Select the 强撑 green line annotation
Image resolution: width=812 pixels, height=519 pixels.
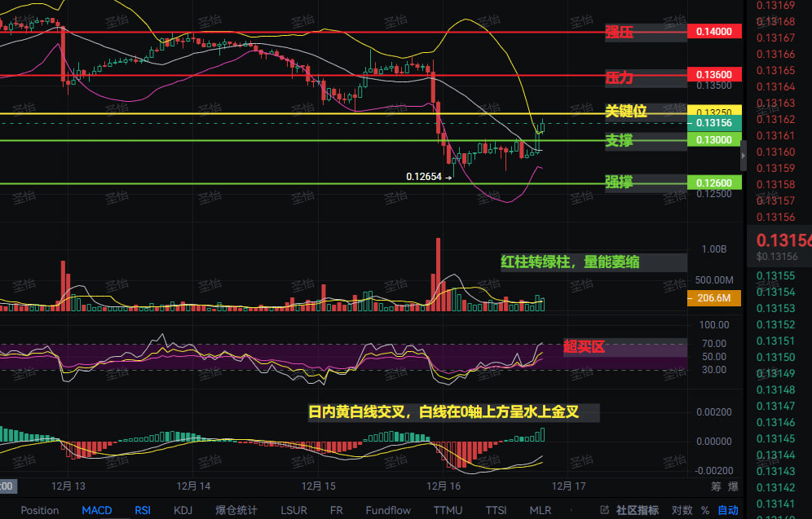coord(620,183)
